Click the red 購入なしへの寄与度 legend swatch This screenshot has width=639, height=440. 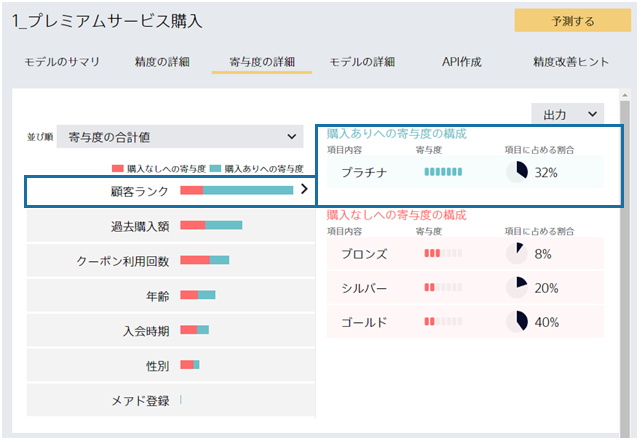click(x=117, y=168)
